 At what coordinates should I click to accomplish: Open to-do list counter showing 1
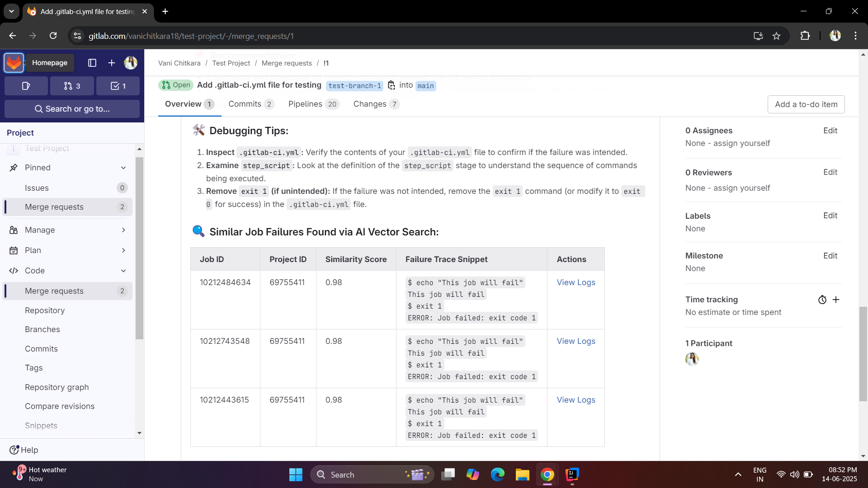pos(118,86)
